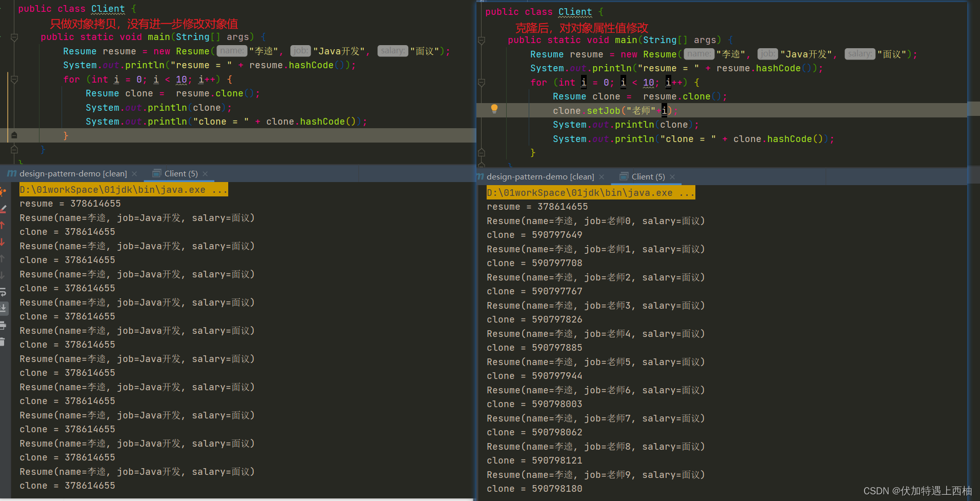Click output line 'clone = 590798003'

pyautogui.click(x=534, y=404)
